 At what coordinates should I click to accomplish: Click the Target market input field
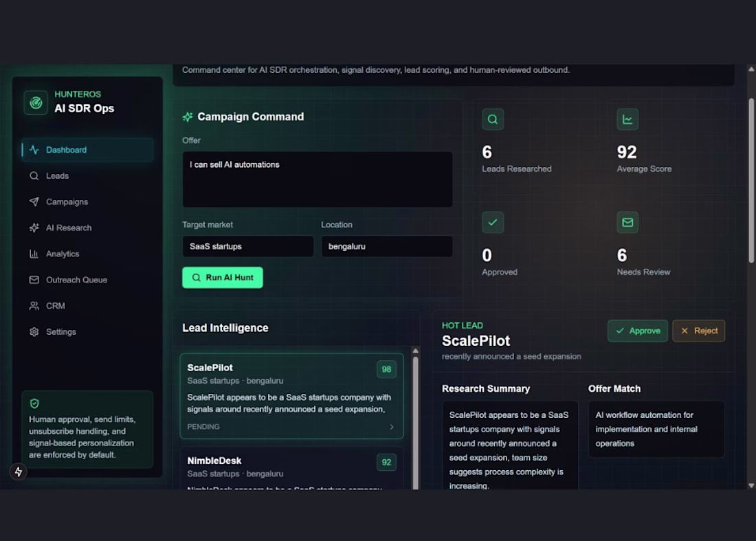pyautogui.click(x=248, y=246)
